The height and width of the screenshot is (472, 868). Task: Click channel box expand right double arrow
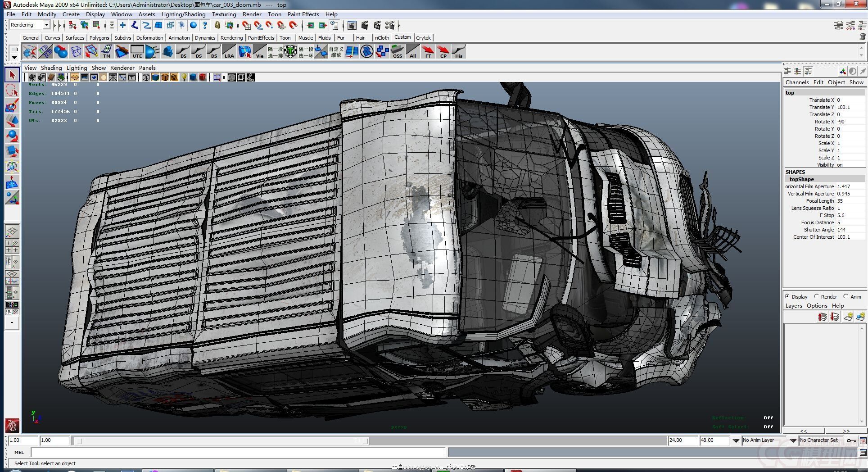tap(846, 431)
